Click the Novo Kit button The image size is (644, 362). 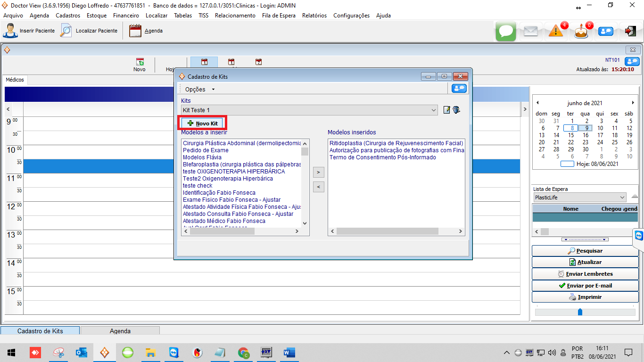[203, 123]
